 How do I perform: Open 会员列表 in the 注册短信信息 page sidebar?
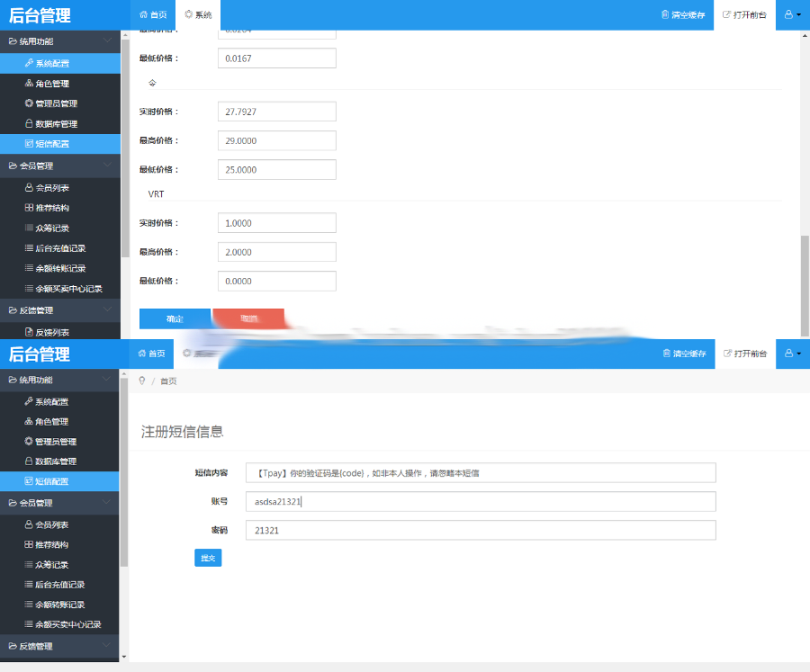(x=59, y=524)
